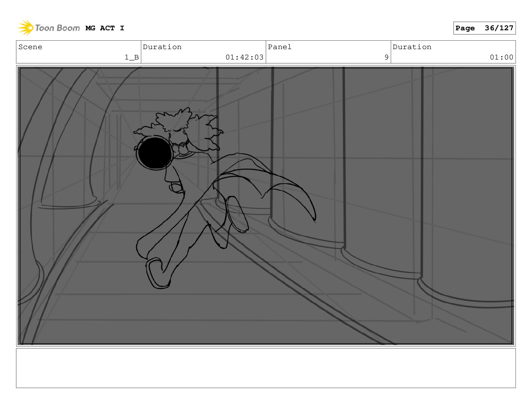This screenshot has height=412, width=532.
Task: Select the 'Scene' header label
Action: (30, 47)
